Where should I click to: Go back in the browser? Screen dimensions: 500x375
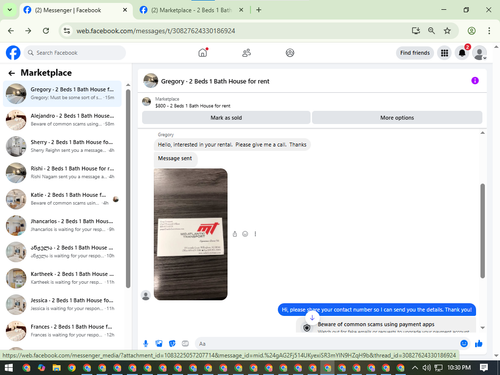tap(11, 31)
